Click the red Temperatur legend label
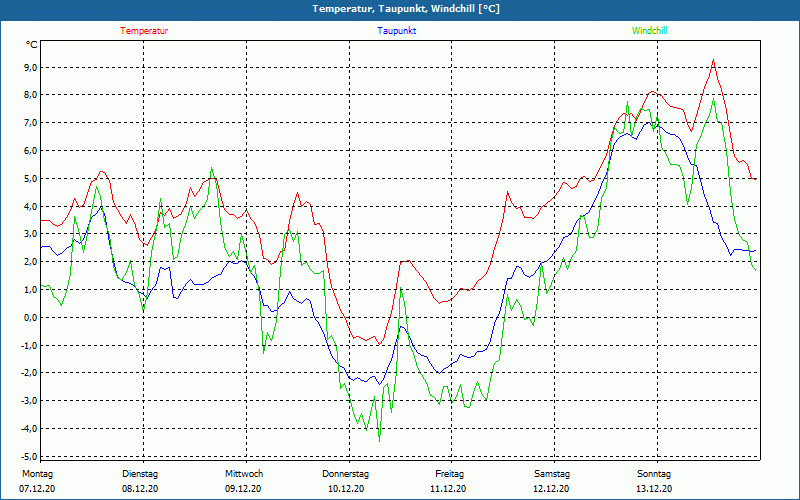The width and height of the screenshot is (800, 500). (144, 31)
